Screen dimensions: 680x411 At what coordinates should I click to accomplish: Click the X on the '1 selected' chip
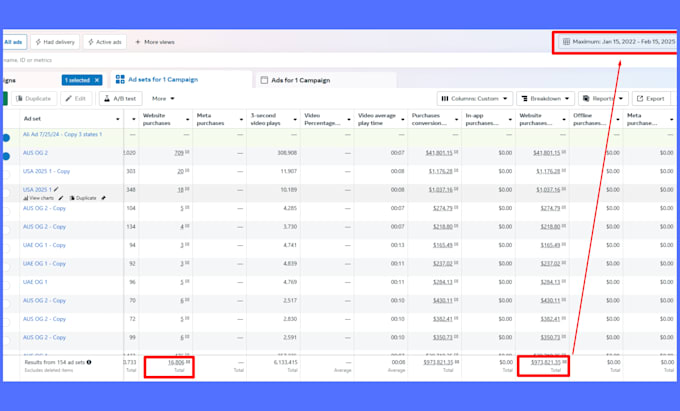(97, 80)
